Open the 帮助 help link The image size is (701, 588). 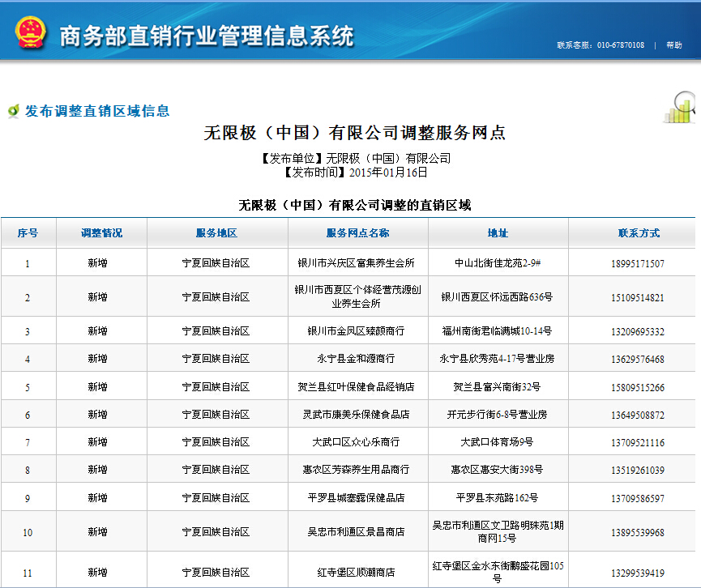click(674, 45)
